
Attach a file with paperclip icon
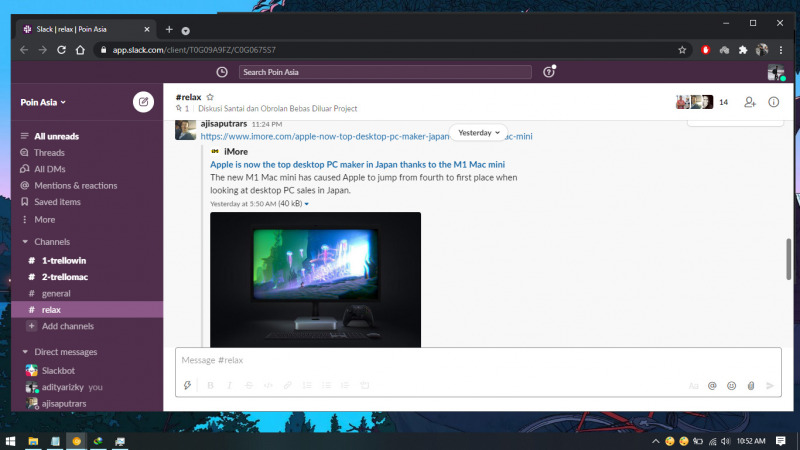751,386
